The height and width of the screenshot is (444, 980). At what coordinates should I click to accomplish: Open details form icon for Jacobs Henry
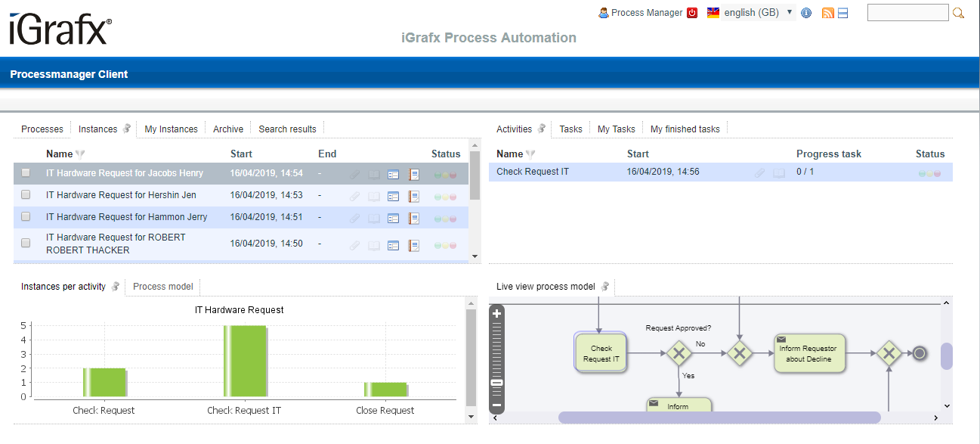pos(393,174)
